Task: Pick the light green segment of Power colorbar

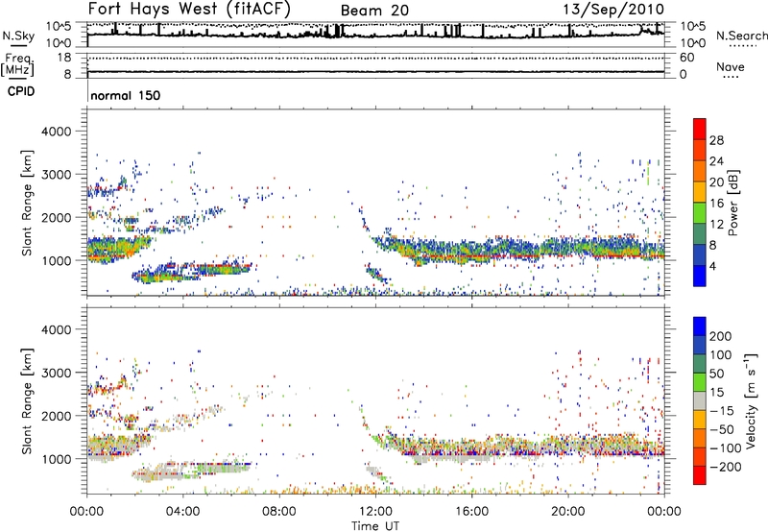Action: (700, 213)
